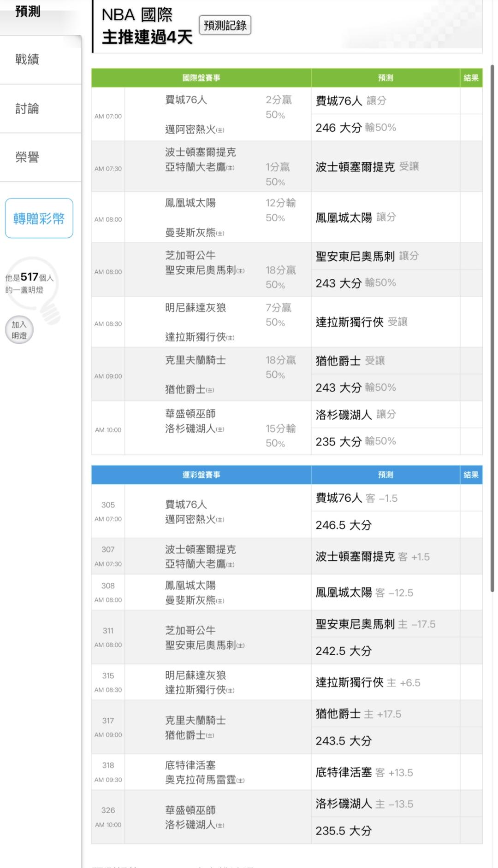498x868 pixels.
Task: Click the 加入明燈 round button
Action: [19, 330]
